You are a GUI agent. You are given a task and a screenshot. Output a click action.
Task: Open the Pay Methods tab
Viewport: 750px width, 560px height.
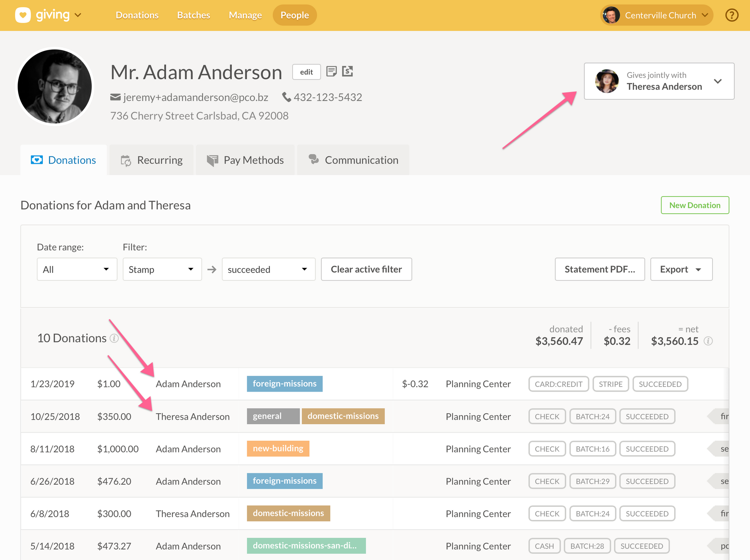(x=245, y=160)
